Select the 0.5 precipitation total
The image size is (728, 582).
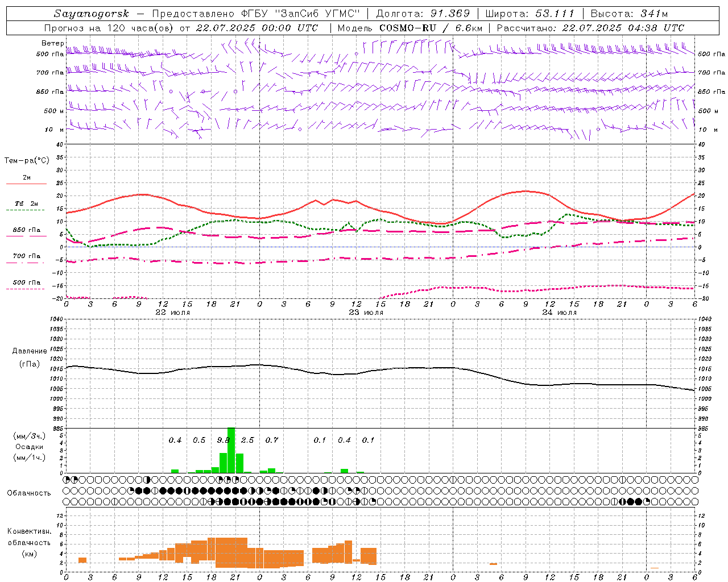[x=199, y=440]
